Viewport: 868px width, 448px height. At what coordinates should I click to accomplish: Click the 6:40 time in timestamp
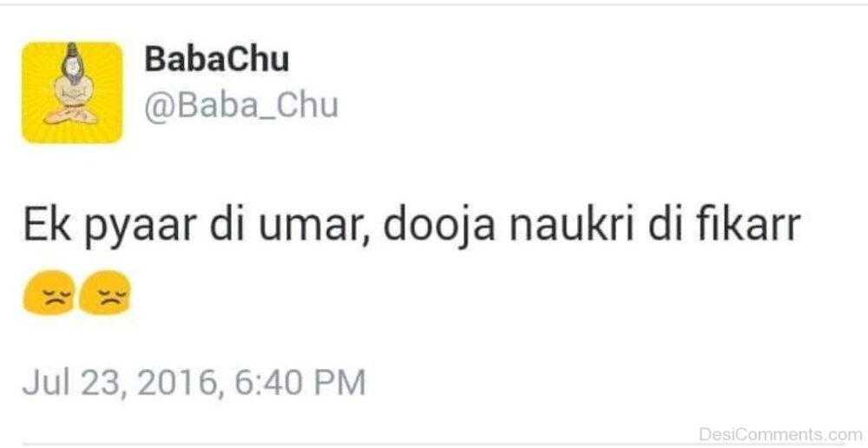click(258, 383)
